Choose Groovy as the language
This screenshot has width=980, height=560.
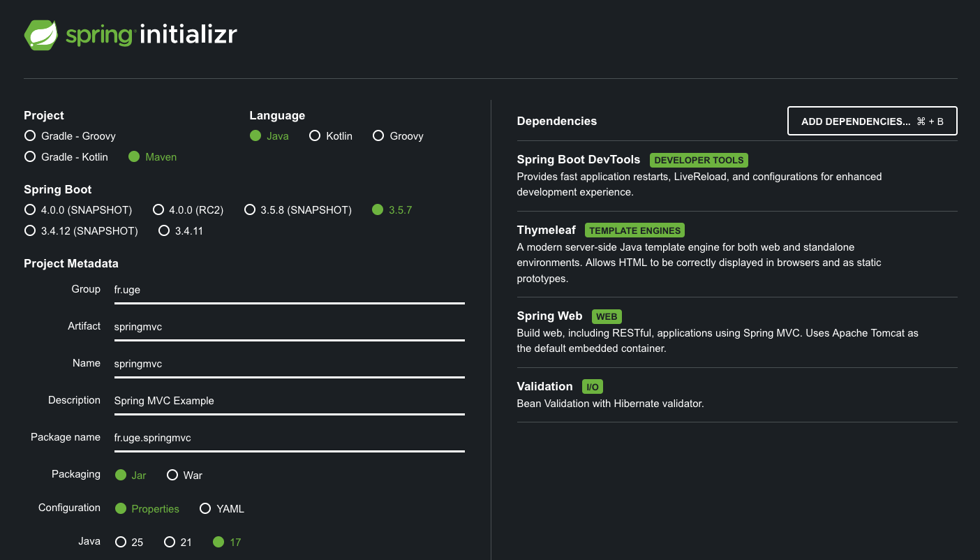tap(398, 136)
